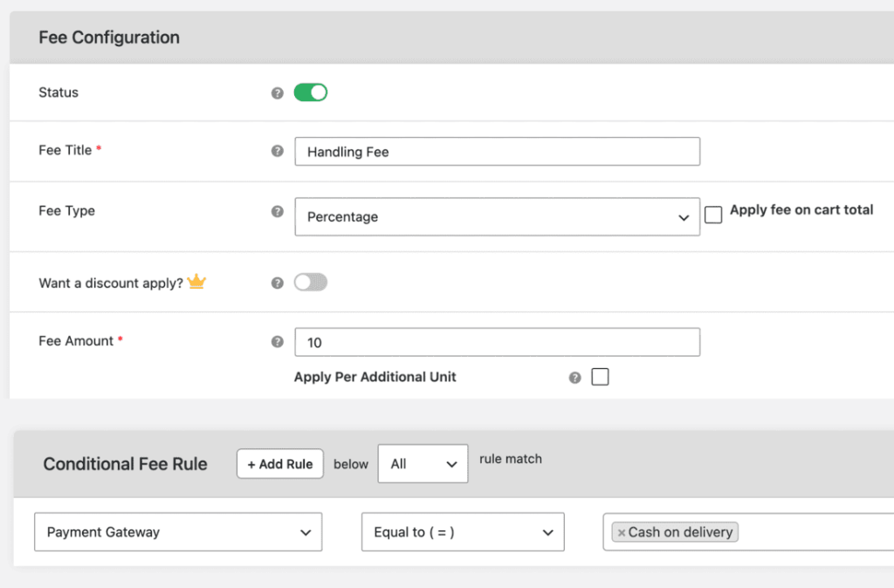This screenshot has width=894, height=588.
Task: Click the help icon for discount apply
Action: pyautogui.click(x=277, y=284)
